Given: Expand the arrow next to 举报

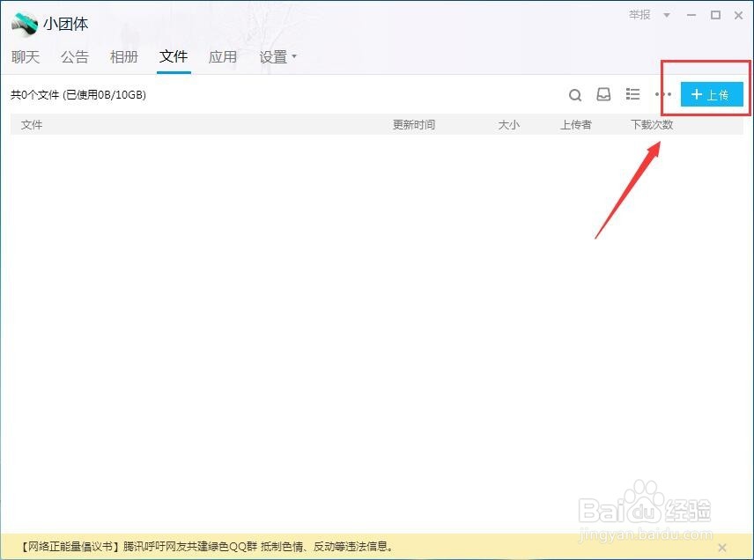Looking at the screenshot, I should click(666, 15).
